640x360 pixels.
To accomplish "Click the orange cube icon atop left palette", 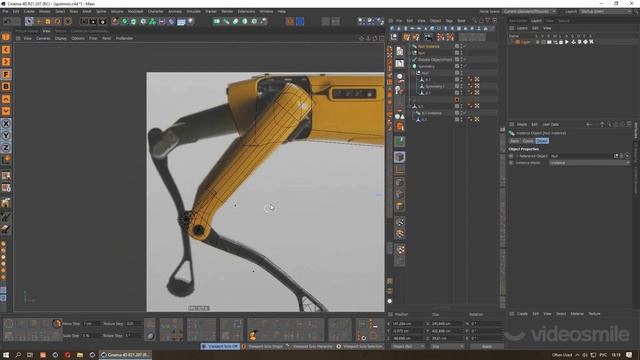I will [x=6, y=37].
